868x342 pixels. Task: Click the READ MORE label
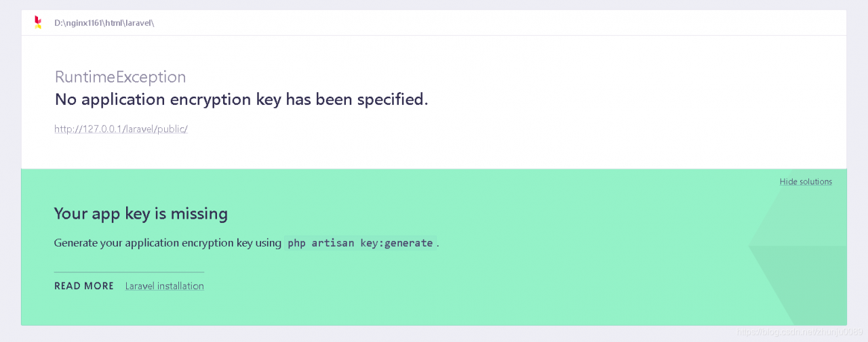coord(84,286)
